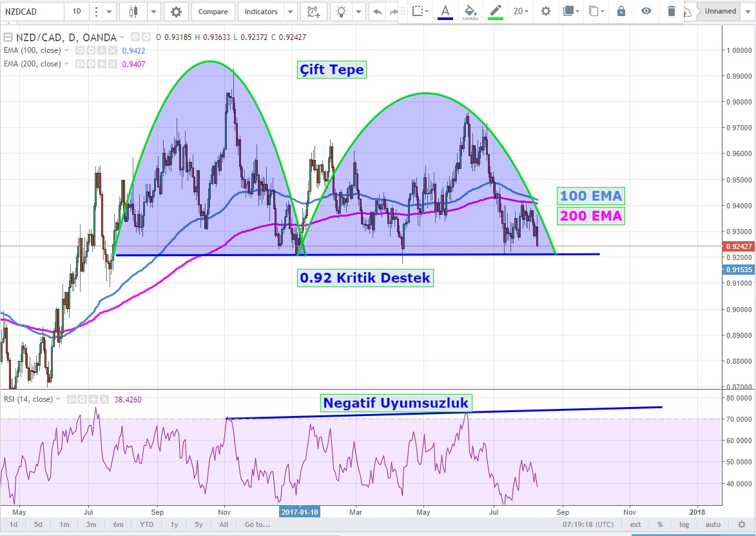Click the undo arrow
The width and height of the screenshot is (756, 536).
[x=377, y=12]
